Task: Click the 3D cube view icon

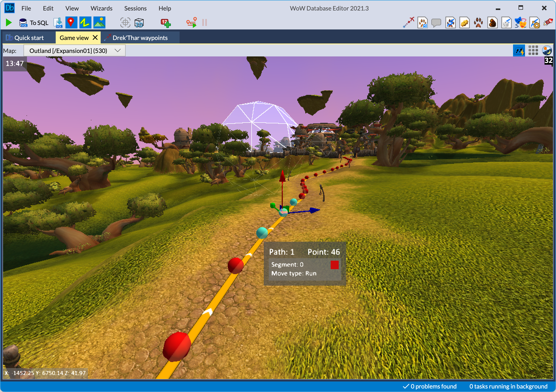Action: point(139,23)
